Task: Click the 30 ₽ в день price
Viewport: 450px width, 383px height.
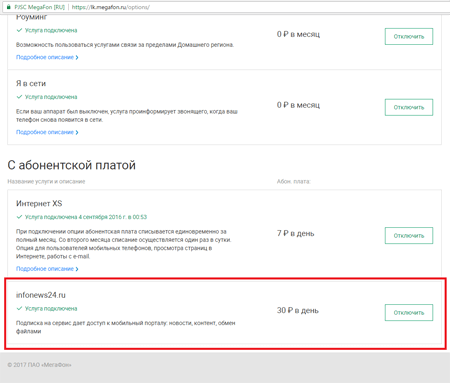Action: point(298,310)
